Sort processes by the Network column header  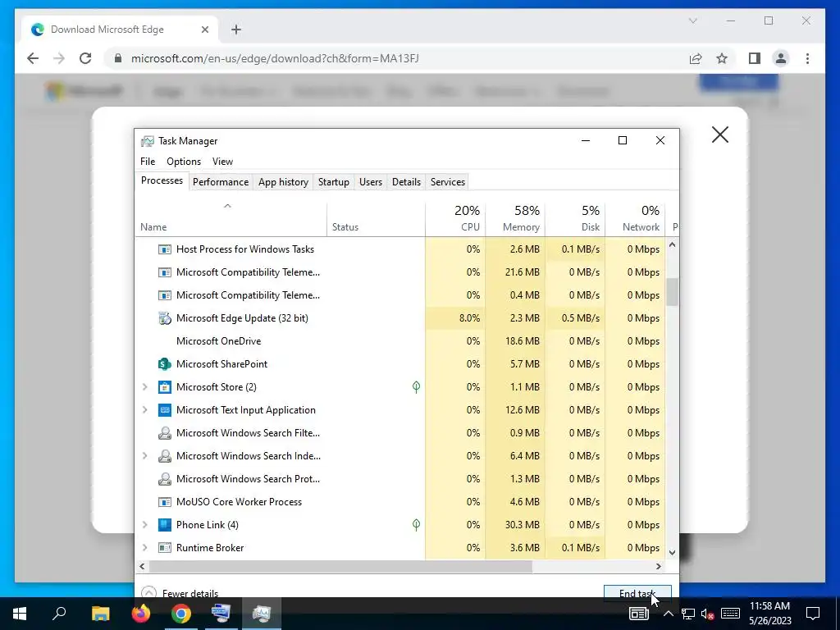[636, 220]
